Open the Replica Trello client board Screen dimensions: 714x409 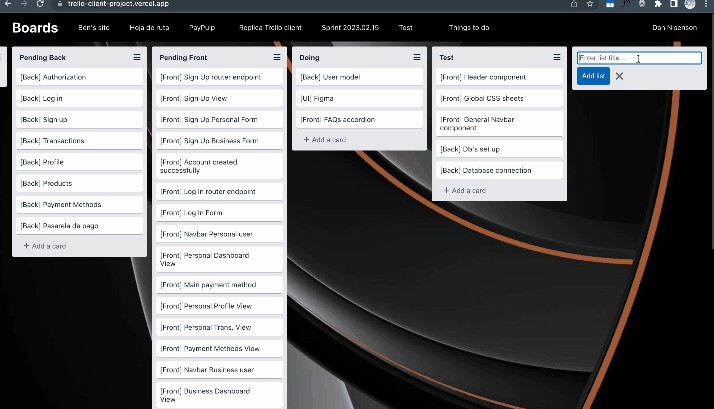270,28
